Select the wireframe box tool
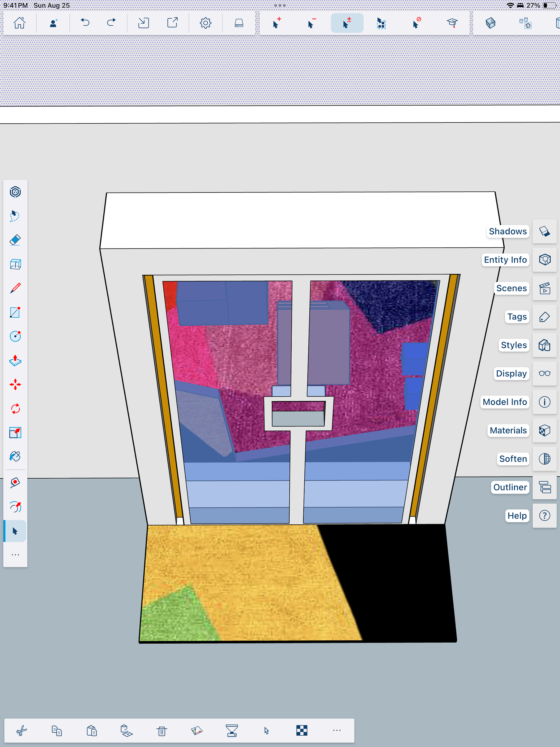 (15, 264)
